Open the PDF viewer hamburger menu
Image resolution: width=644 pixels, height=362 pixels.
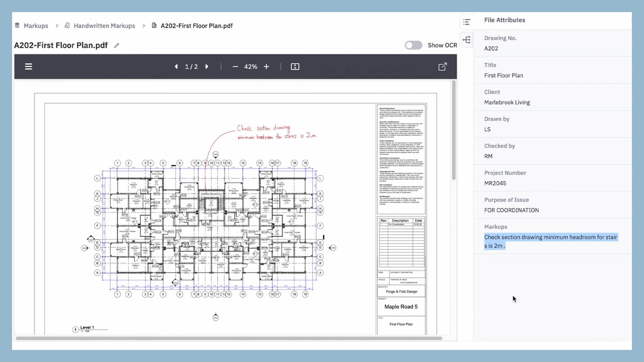tap(29, 67)
